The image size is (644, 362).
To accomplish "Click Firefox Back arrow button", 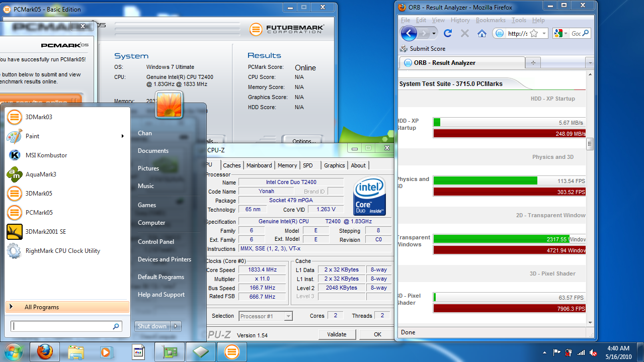I will click(409, 34).
